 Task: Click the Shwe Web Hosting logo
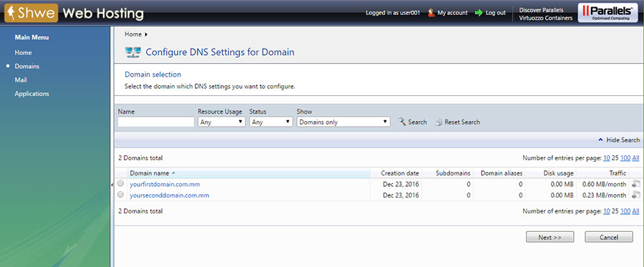(74, 13)
